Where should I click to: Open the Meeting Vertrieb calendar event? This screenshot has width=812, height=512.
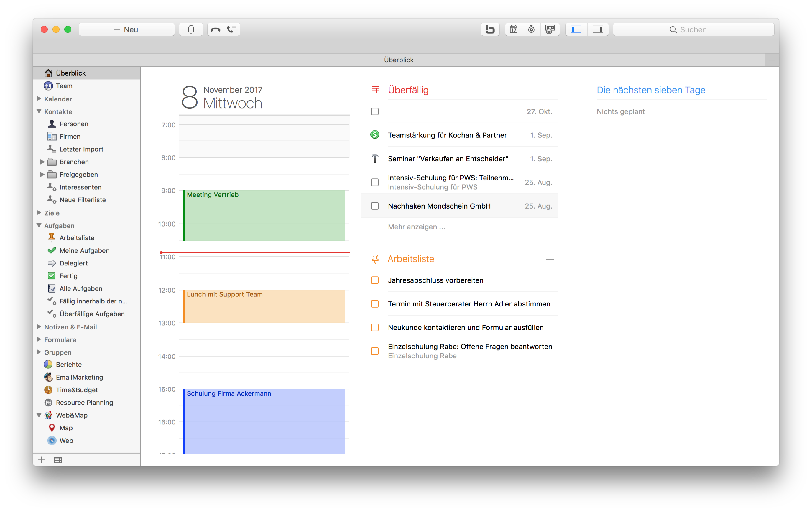264,215
